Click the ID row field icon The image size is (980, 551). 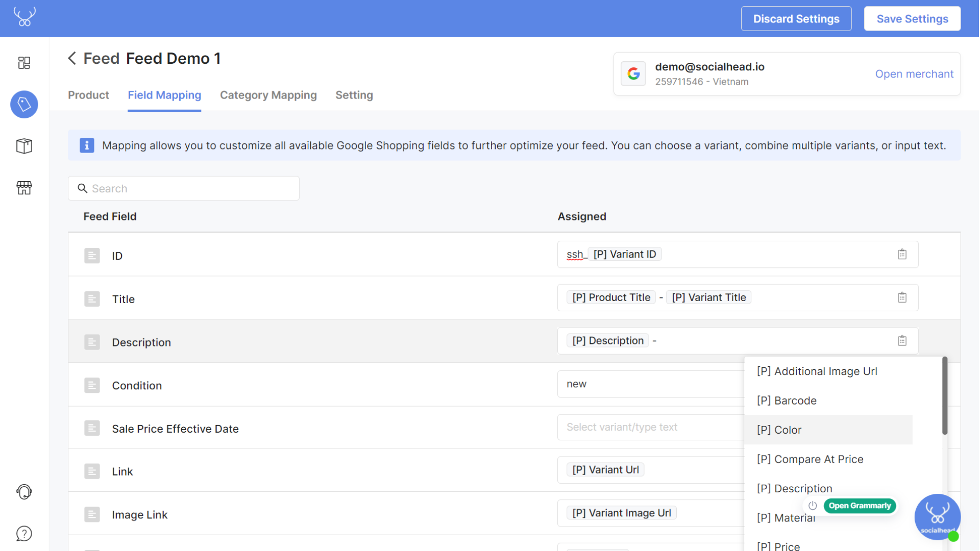(x=92, y=256)
